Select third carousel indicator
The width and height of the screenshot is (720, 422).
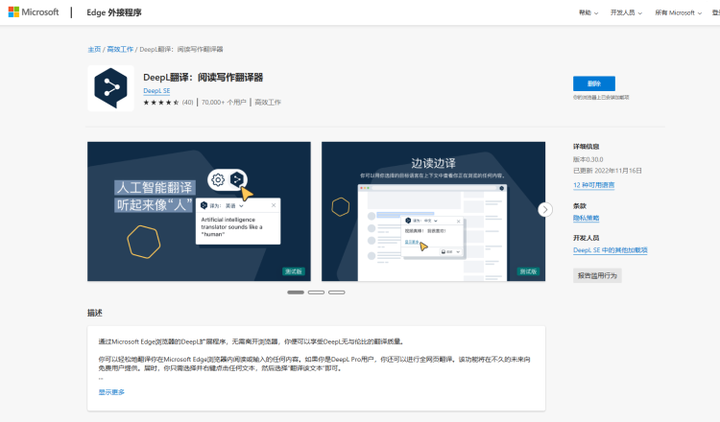tap(337, 292)
